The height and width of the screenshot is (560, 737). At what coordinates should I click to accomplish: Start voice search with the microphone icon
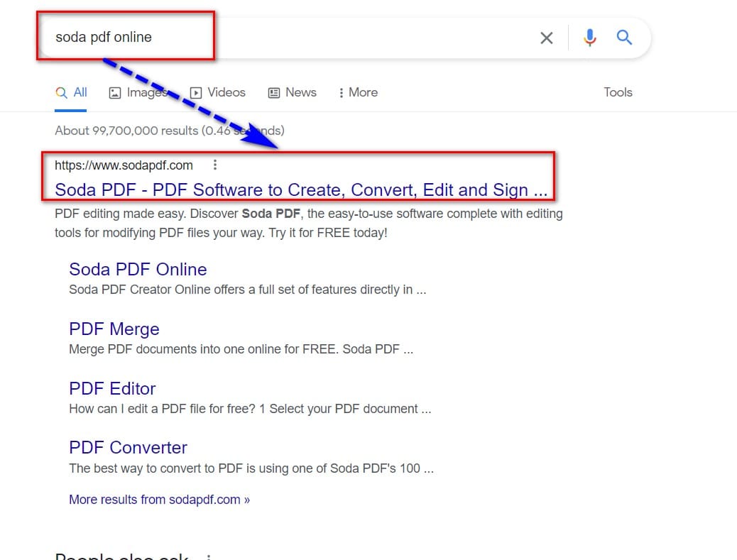[x=590, y=38]
